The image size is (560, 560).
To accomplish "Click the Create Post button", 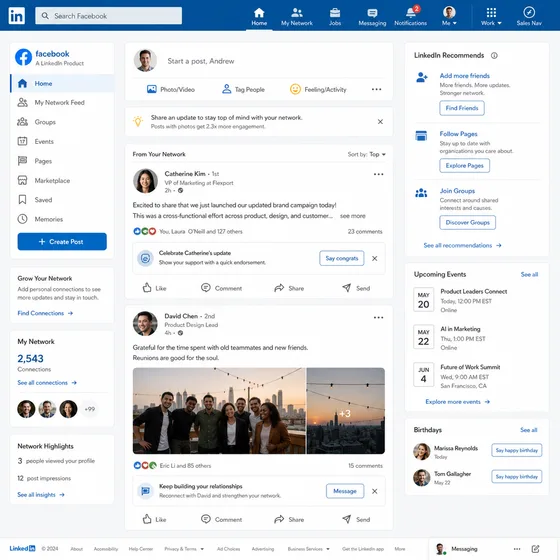I will pos(62,241).
